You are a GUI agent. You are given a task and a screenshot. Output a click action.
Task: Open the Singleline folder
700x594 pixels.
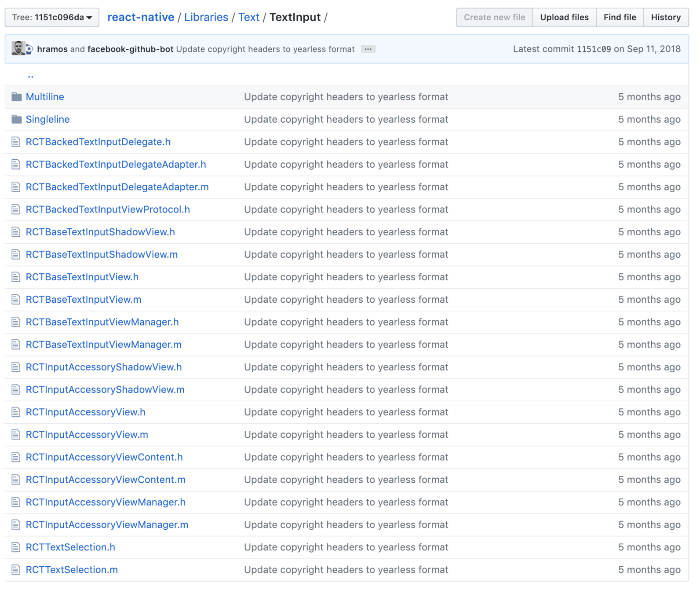tap(47, 119)
